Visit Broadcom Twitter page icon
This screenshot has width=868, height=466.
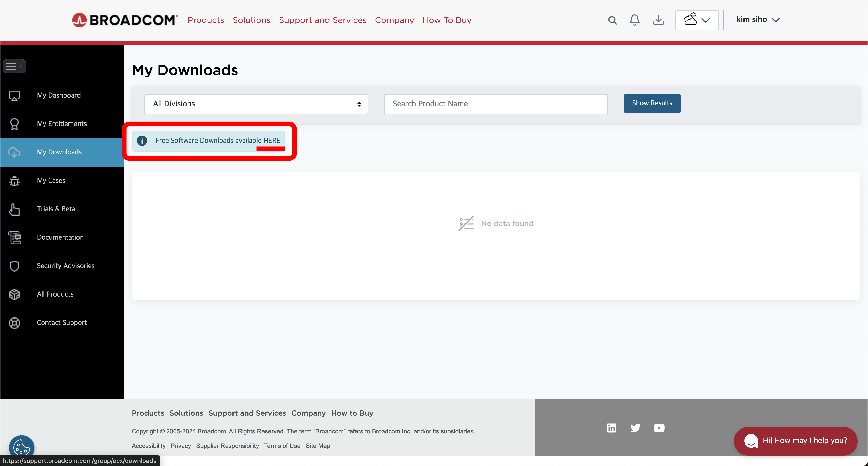635,428
